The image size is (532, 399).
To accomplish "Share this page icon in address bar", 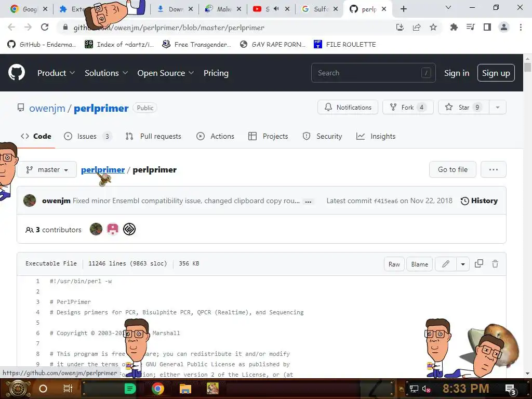I will click(x=417, y=27).
